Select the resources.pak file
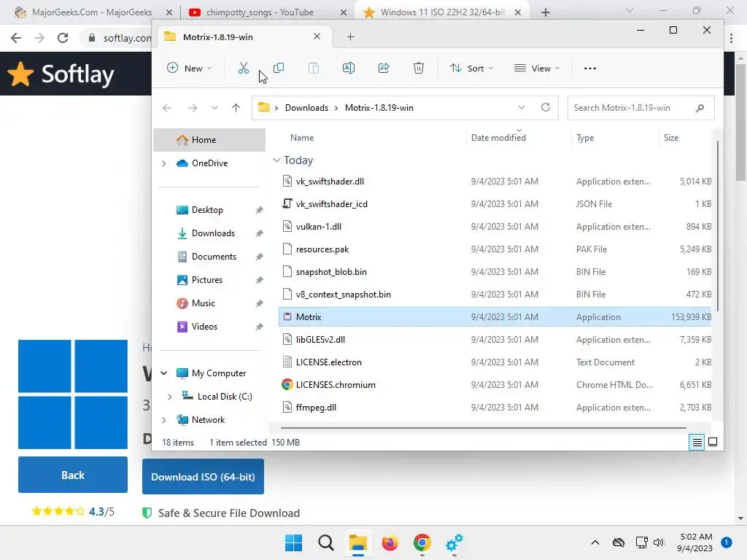This screenshot has height=560, width=747. (495, 249)
